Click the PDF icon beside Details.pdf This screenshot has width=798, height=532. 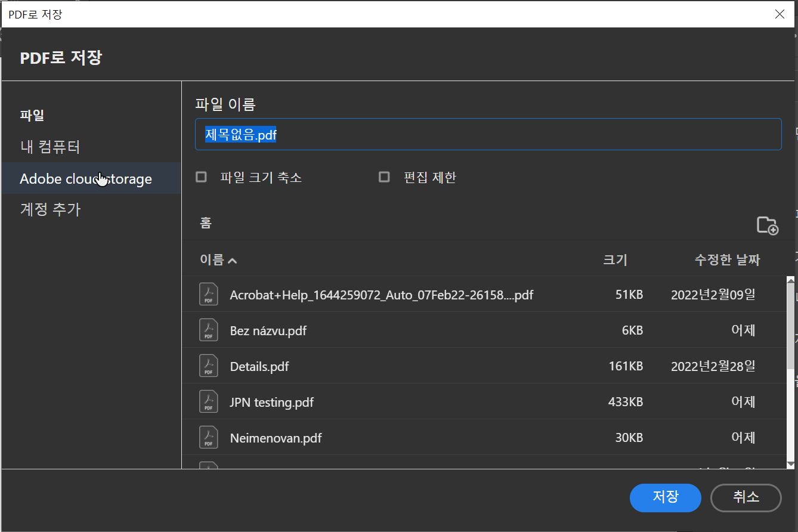pyautogui.click(x=208, y=366)
